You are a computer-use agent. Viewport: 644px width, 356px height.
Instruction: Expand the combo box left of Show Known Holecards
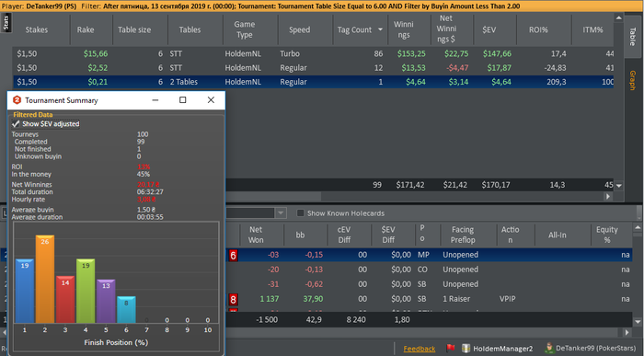[x=281, y=213]
